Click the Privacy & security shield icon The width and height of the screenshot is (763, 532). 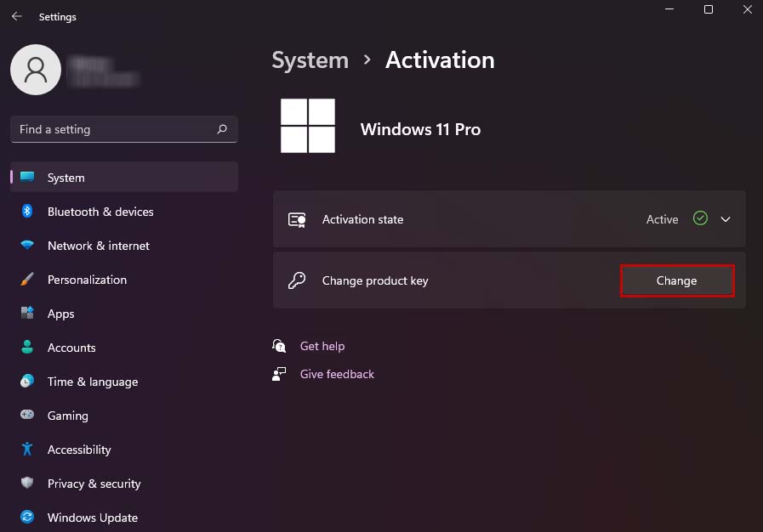point(26,484)
